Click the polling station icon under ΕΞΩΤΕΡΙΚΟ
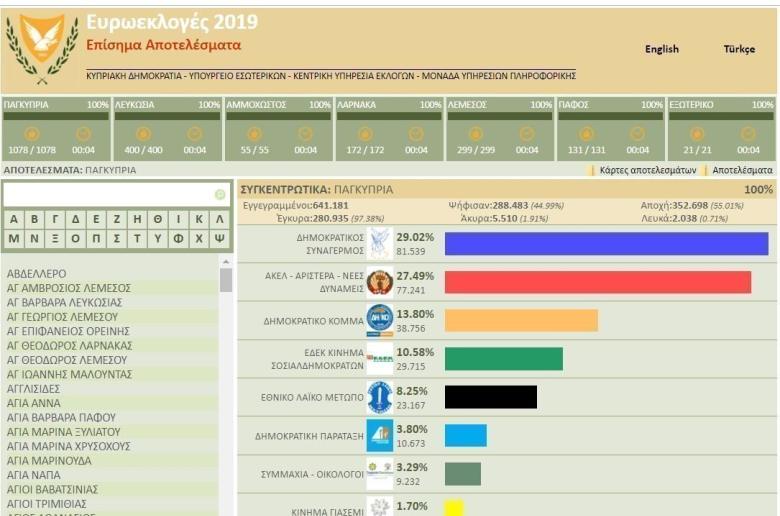 point(697,134)
